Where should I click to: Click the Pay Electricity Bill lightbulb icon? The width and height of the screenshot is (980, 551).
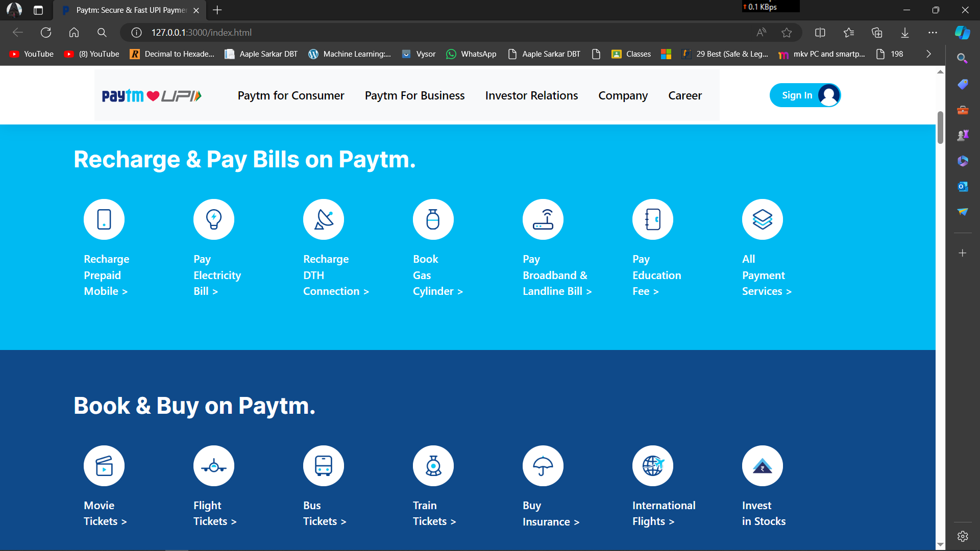coord(214,219)
